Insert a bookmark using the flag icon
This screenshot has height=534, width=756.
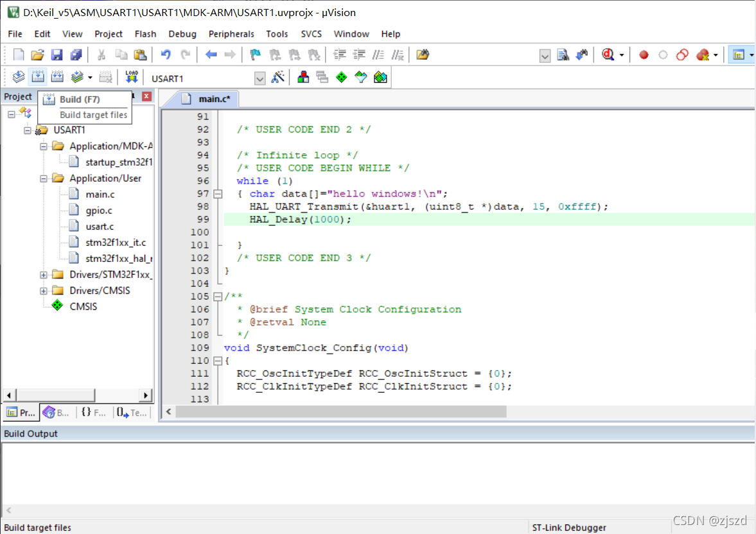click(255, 55)
